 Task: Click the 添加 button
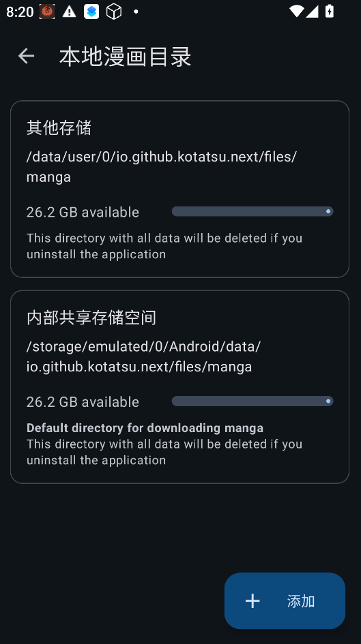(x=285, y=601)
